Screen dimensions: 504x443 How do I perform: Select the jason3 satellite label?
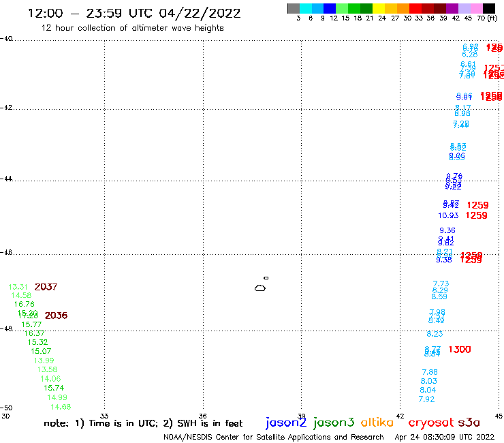coord(334,423)
